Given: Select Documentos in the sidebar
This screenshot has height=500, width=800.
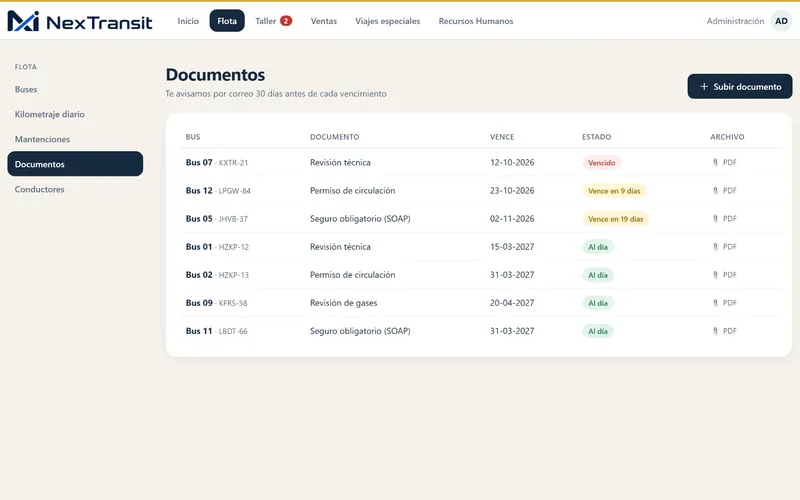Looking at the screenshot, I should coord(75,164).
